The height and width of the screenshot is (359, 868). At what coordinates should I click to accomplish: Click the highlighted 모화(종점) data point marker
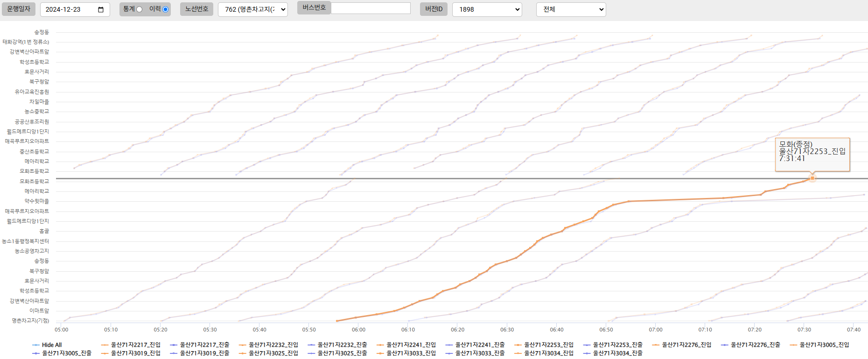(812, 178)
